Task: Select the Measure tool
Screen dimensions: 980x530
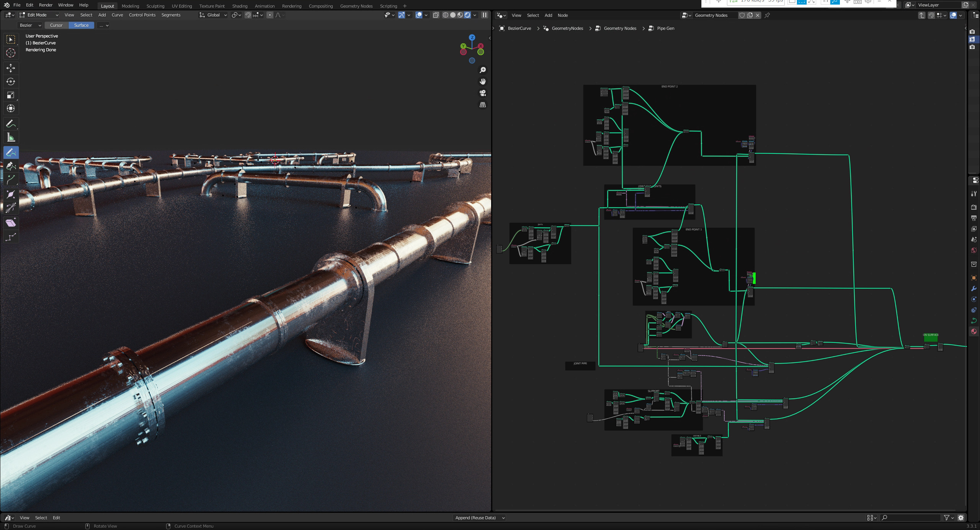Action: click(11, 137)
